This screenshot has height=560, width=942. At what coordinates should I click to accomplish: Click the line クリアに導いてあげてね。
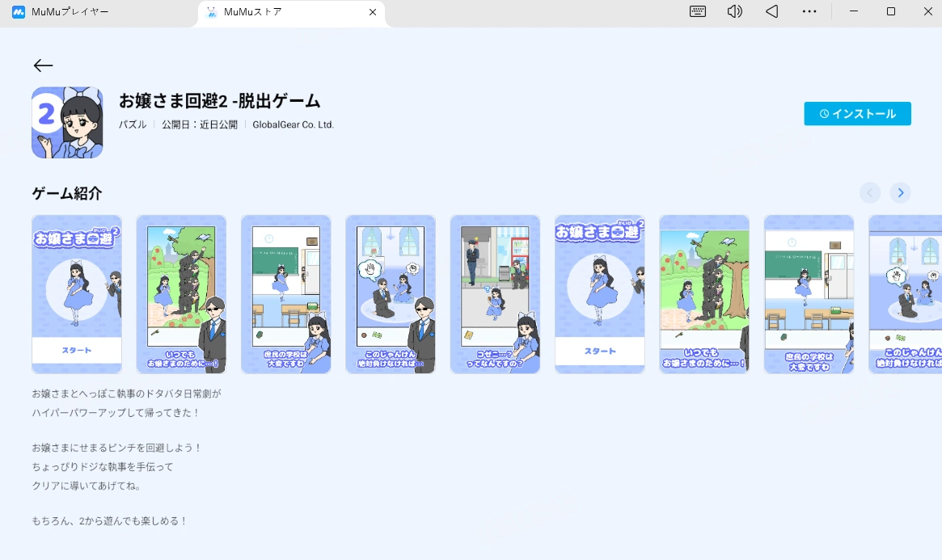pos(87,486)
